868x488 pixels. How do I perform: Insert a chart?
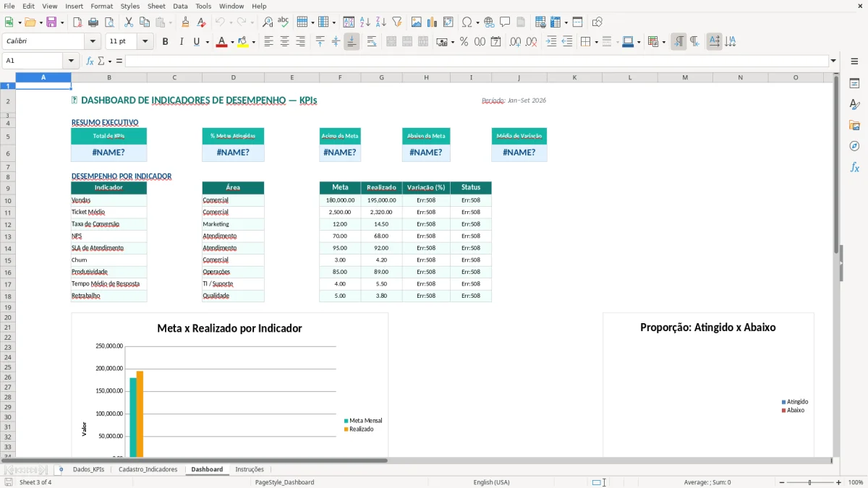tap(433, 22)
